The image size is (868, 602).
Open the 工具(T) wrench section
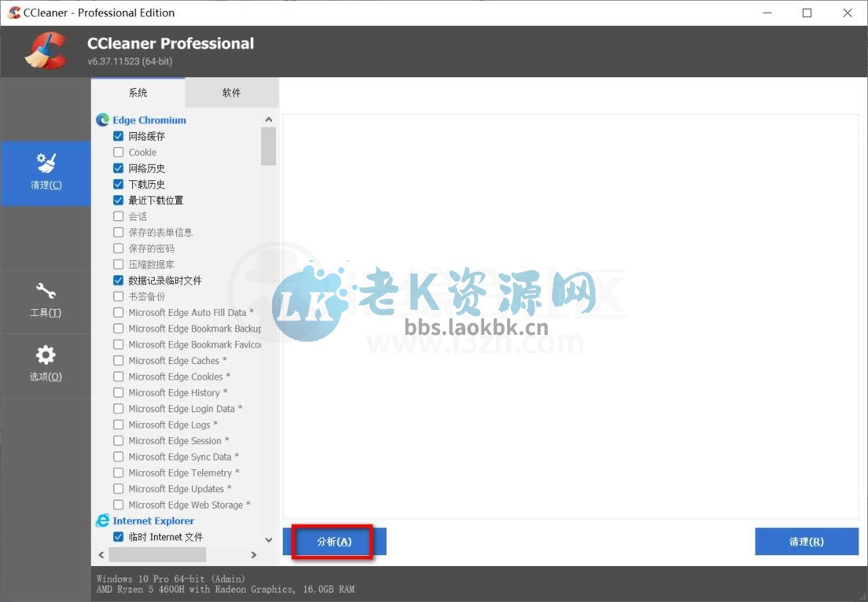click(x=45, y=302)
